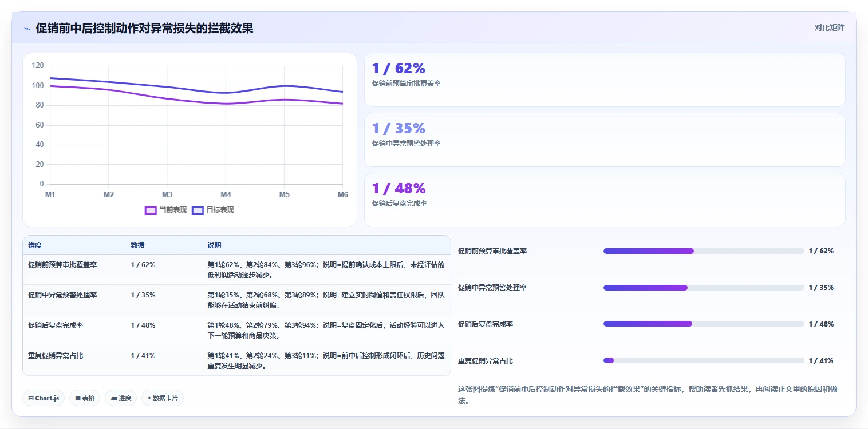Screen dimensions: 868x429
Task: Click the 1 / 62% stat card value
Action: click(399, 68)
